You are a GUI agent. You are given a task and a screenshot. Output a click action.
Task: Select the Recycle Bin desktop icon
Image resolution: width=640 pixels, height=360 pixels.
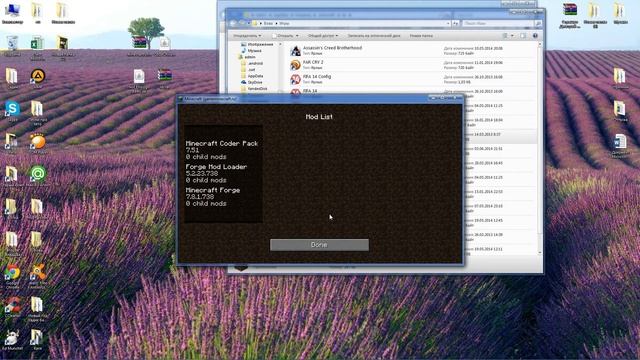coord(12,46)
